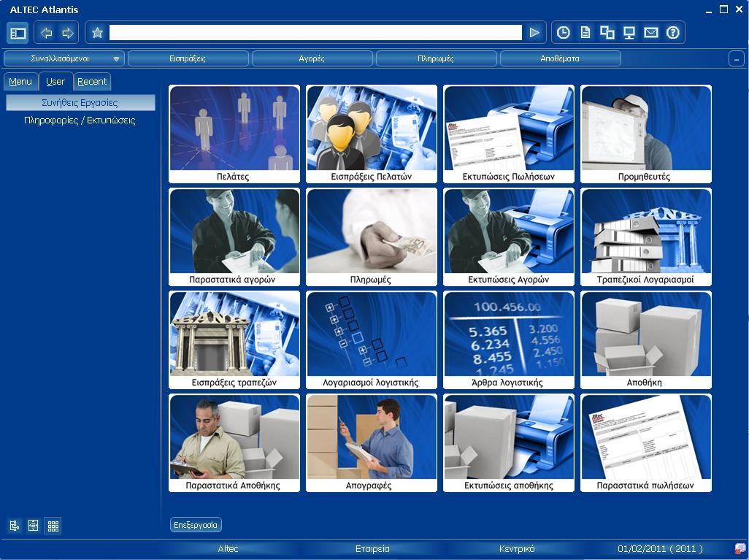Open the Τραπεζικοί Λογαριασμοί tile
This screenshot has height=560, width=749.
pos(646,237)
